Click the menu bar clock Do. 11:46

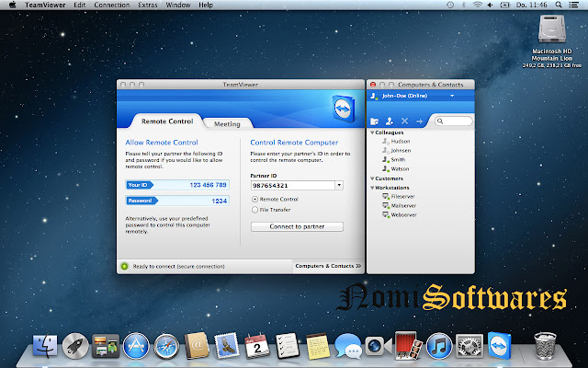point(532,5)
